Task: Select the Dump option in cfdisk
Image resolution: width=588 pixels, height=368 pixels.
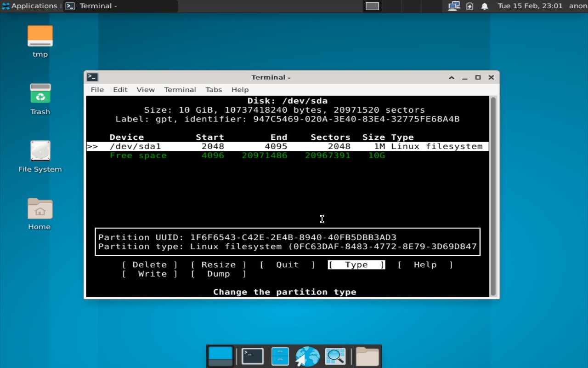Action: (x=219, y=274)
